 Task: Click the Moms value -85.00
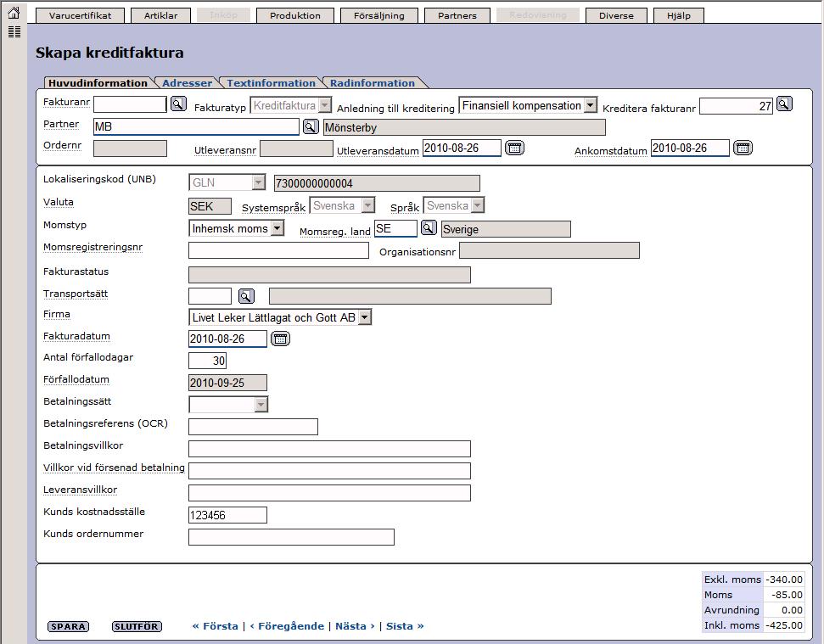tap(784, 595)
